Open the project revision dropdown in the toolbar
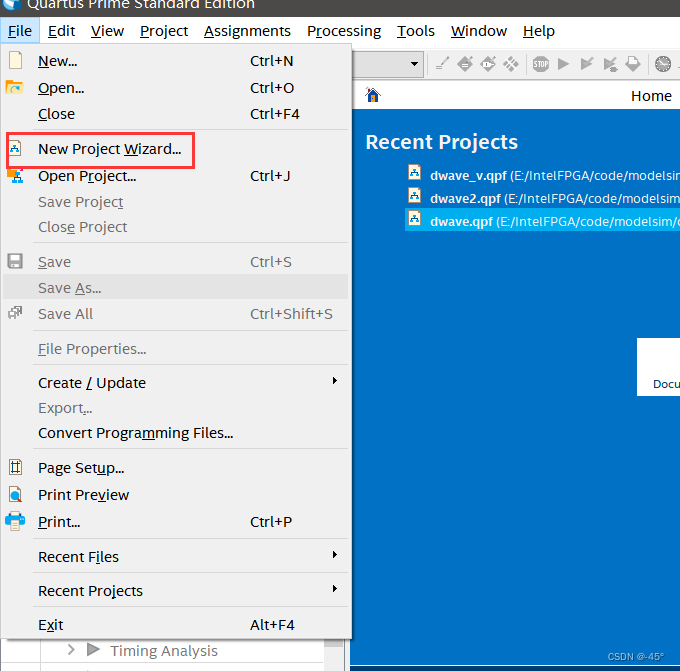Screen dimensions: 680x671 pos(414,64)
